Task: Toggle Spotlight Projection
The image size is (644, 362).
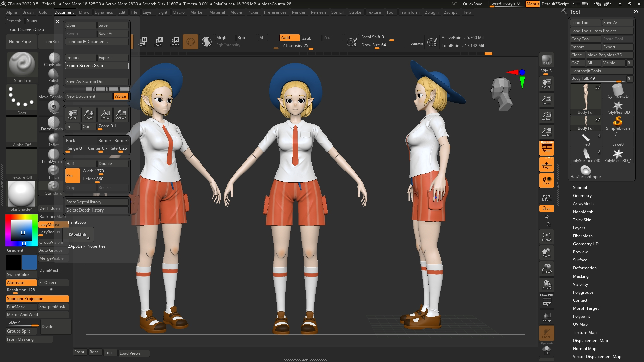Action: (38, 299)
